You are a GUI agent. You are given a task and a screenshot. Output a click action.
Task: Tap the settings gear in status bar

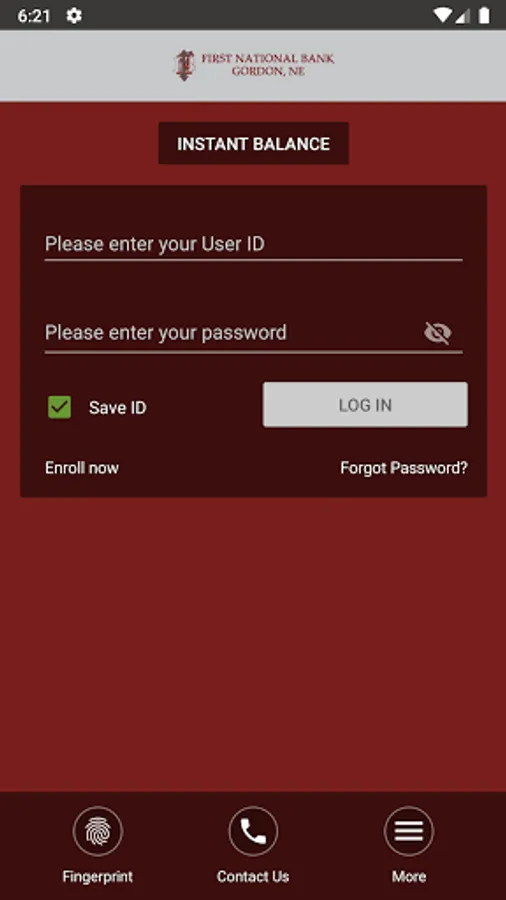click(x=74, y=15)
